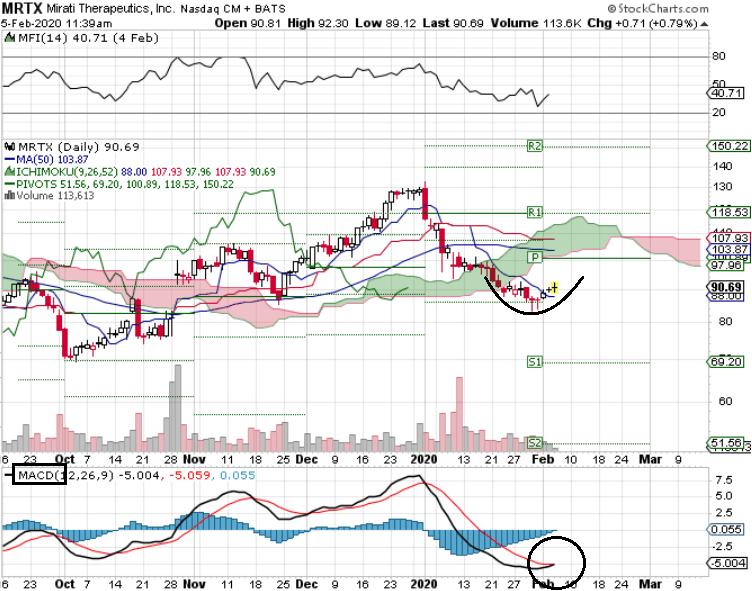Click the MFI(14) indicator legend icon
The width and height of the screenshot is (752, 591).
10,37
